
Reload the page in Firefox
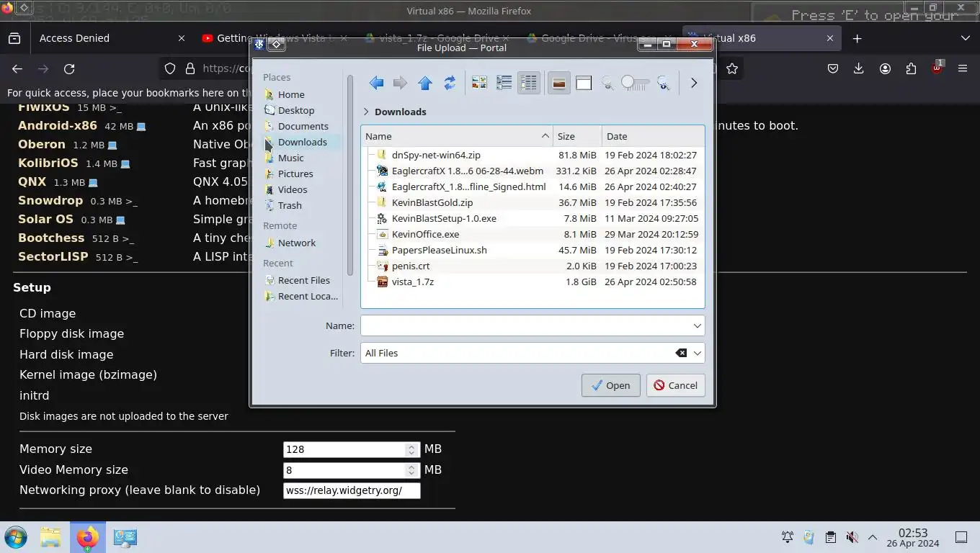(69, 69)
